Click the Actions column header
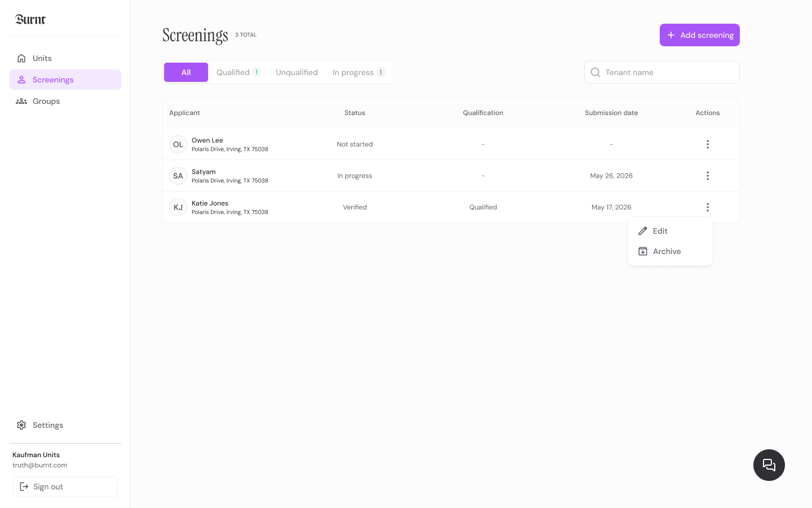Image resolution: width=812 pixels, height=508 pixels. 708,113
